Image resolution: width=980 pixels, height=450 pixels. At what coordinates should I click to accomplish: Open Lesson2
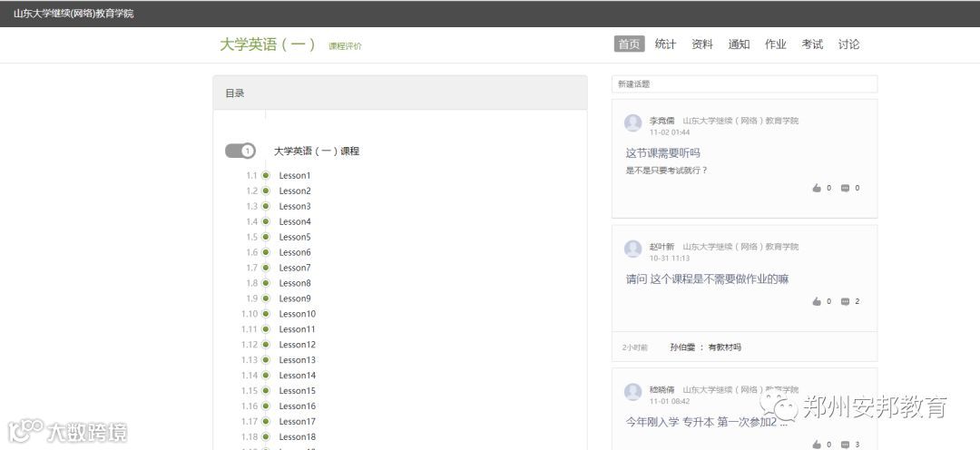click(295, 191)
